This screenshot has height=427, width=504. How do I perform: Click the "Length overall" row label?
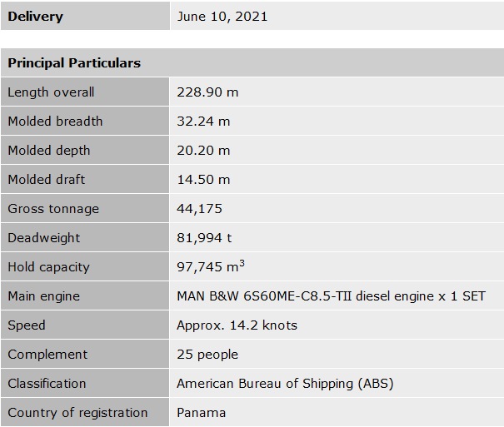click(x=51, y=92)
